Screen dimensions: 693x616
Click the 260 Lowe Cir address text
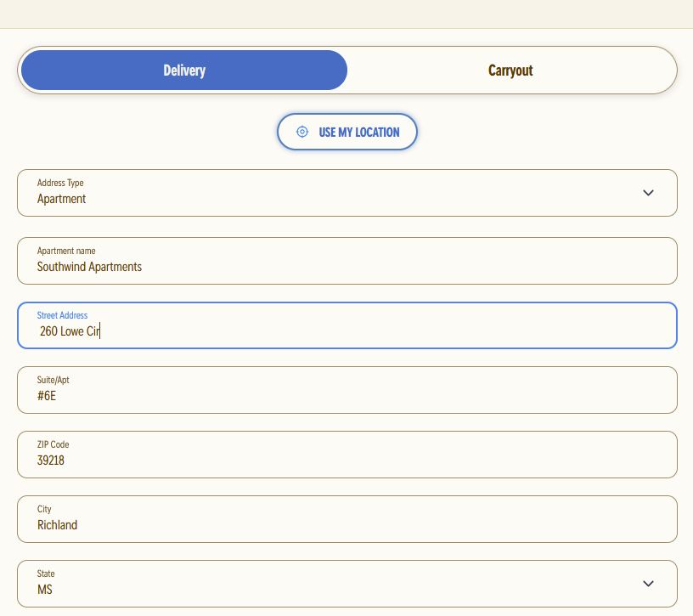pyautogui.click(x=70, y=331)
